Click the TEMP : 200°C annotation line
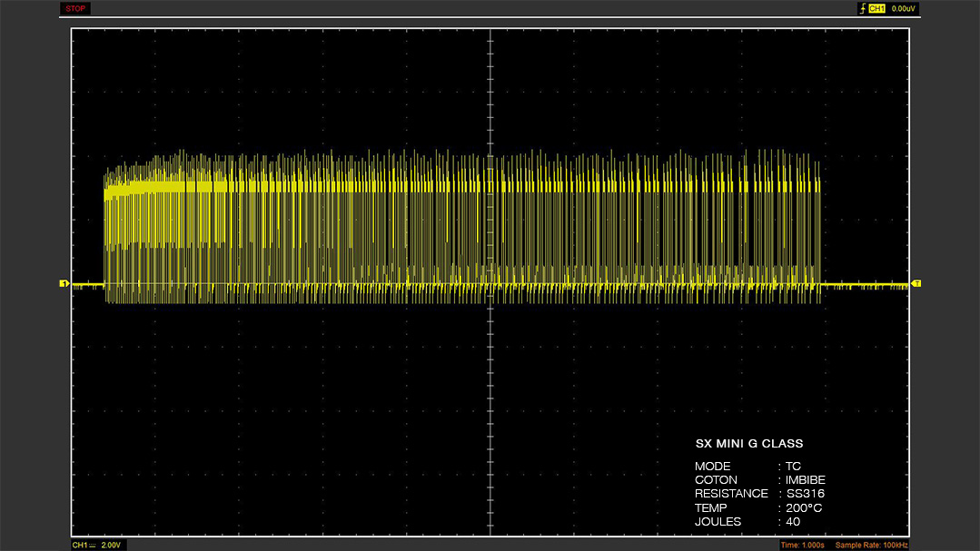The width and height of the screenshot is (980, 551). tap(758, 508)
